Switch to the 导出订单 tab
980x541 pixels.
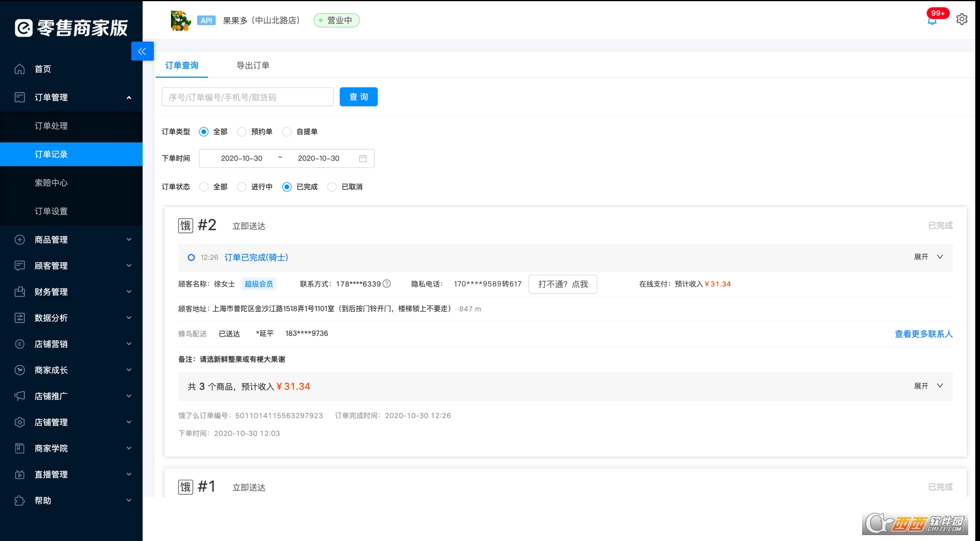(252, 65)
